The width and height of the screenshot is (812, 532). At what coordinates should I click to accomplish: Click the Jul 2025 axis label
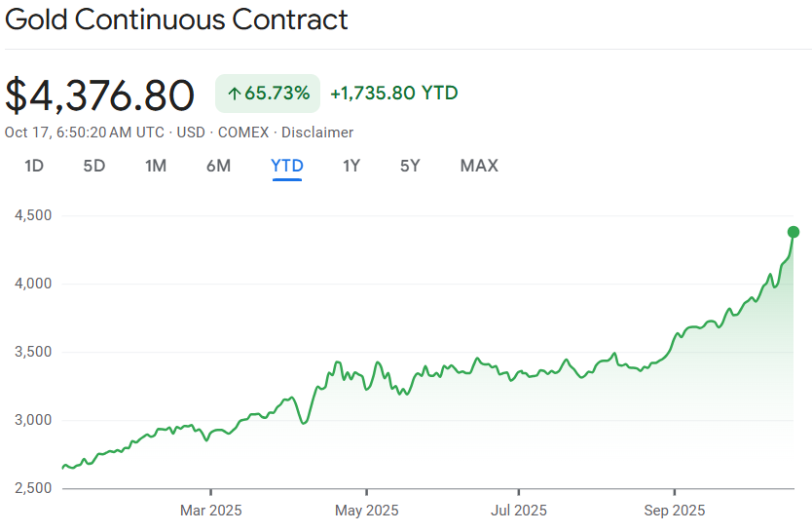pos(518,510)
